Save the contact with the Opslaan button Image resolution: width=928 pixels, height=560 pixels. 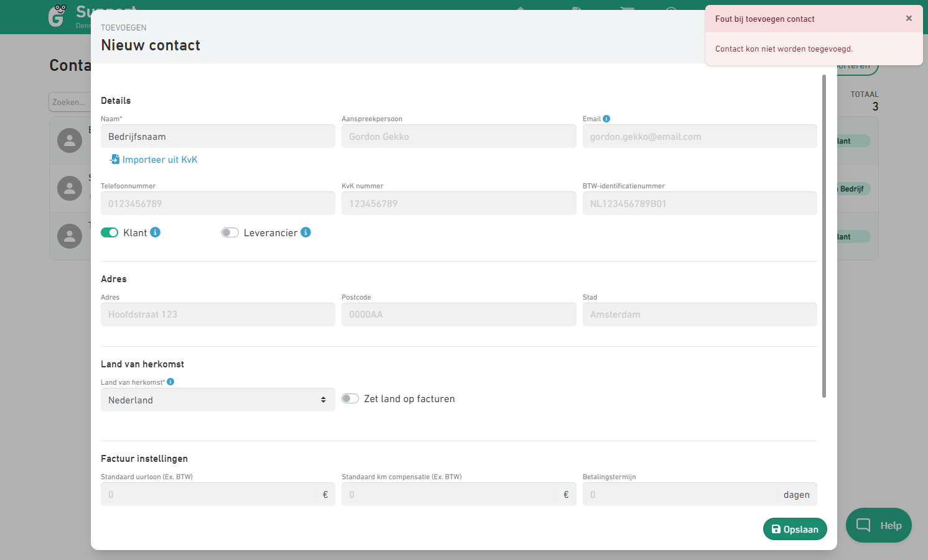pos(795,529)
